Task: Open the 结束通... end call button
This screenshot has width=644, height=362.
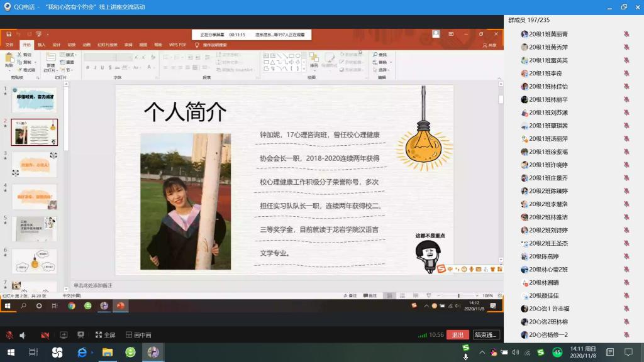Action: [x=486, y=335]
